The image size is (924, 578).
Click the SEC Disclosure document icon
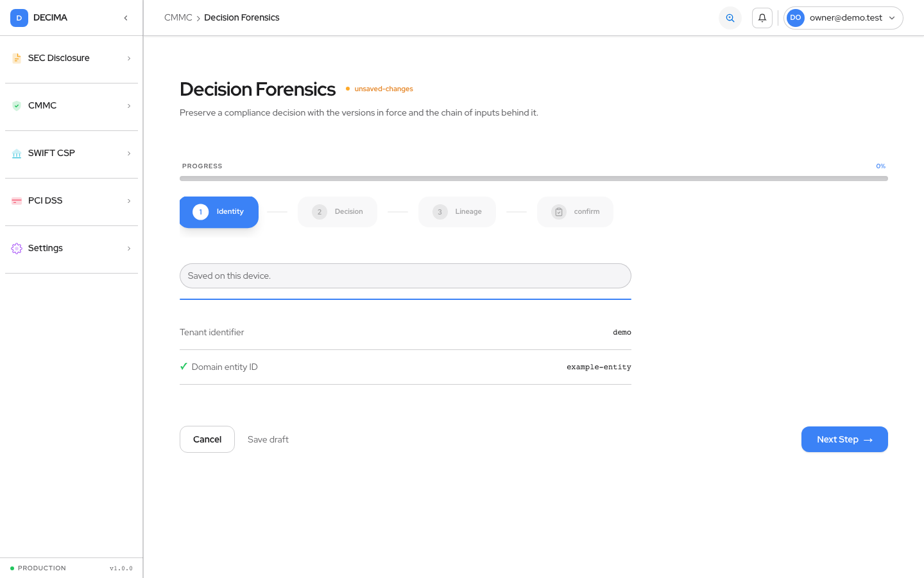pos(17,58)
